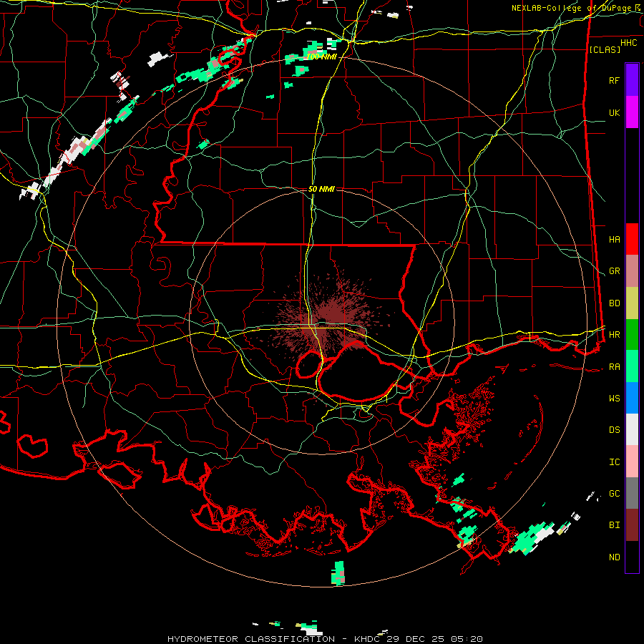Click the IC legend label

[614, 462]
